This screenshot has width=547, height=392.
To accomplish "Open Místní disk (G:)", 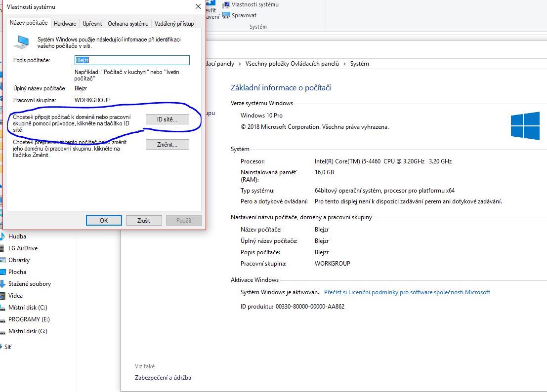I will (28, 331).
